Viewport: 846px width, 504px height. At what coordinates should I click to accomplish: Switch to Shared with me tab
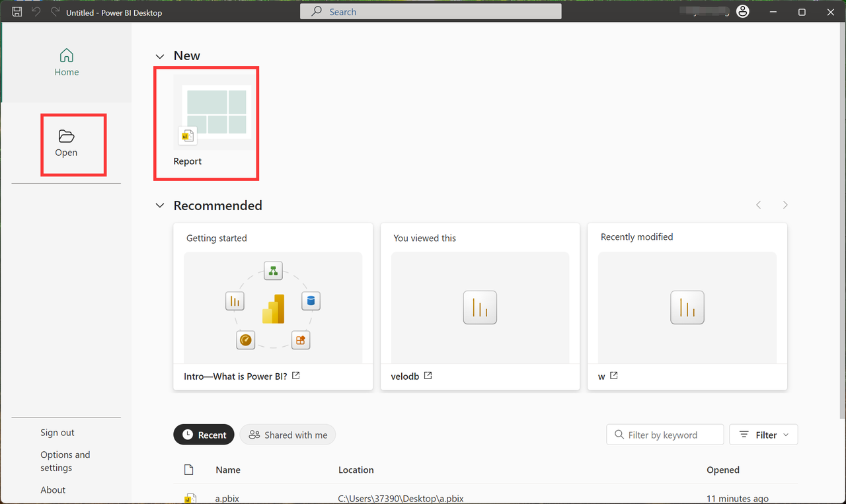[x=288, y=435]
